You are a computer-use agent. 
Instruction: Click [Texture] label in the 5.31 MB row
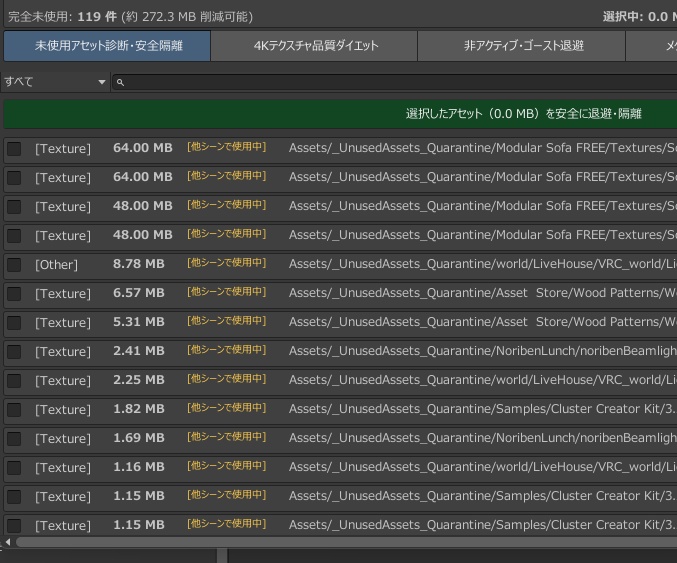coord(63,323)
